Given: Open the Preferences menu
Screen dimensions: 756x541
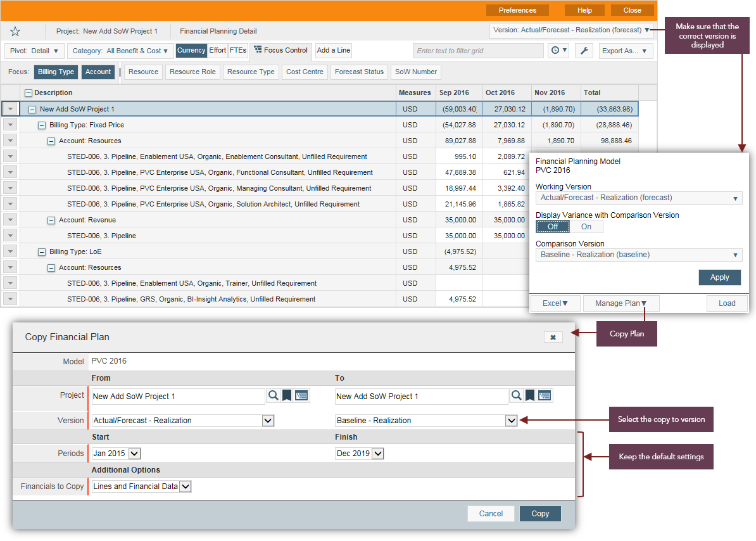Looking at the screenshot, I should 517,10.
